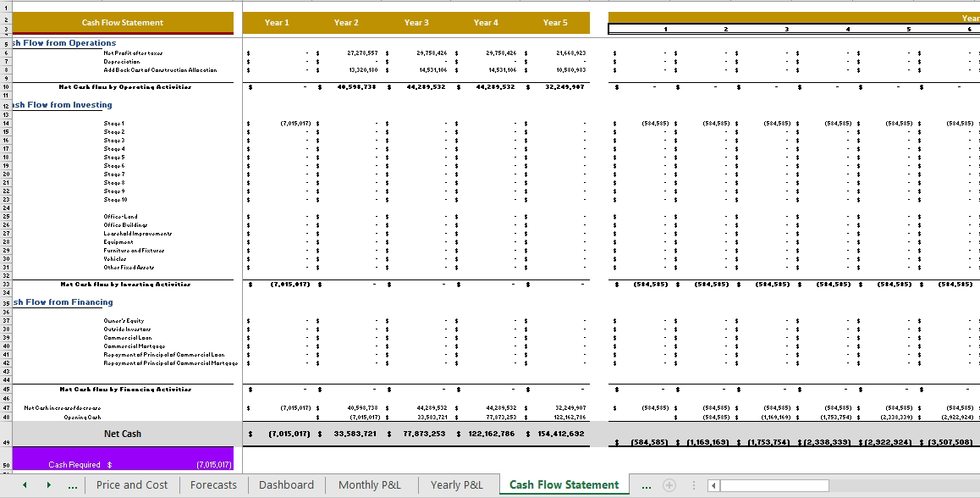The width and height of the screenshot is (980, 498).
Task: Click the Cash Flow from Operations heading
Action: (x=63, y=43)
